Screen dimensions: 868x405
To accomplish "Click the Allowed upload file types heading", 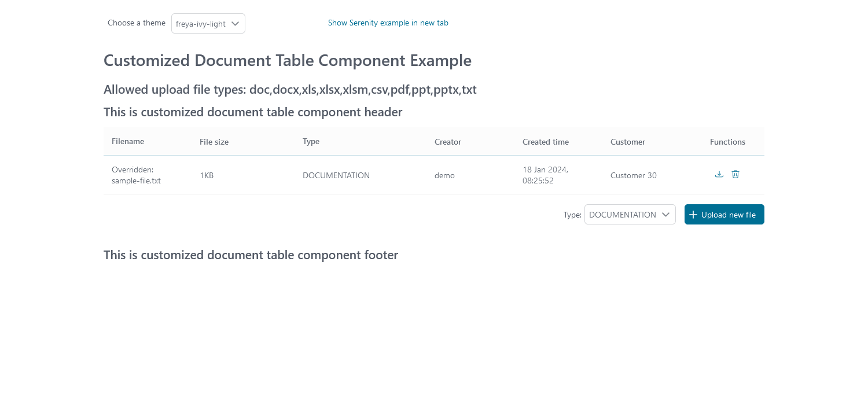I will pos(290,90).
